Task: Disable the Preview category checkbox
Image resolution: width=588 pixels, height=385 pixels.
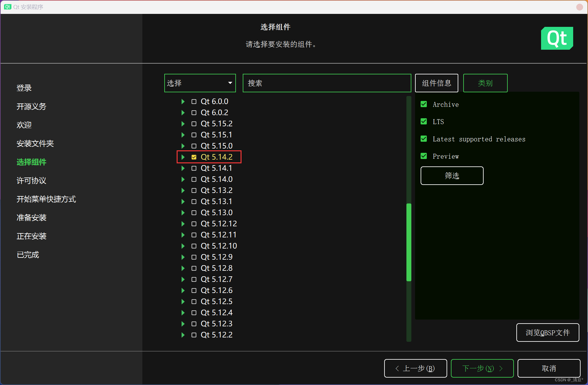Action: 424,156
